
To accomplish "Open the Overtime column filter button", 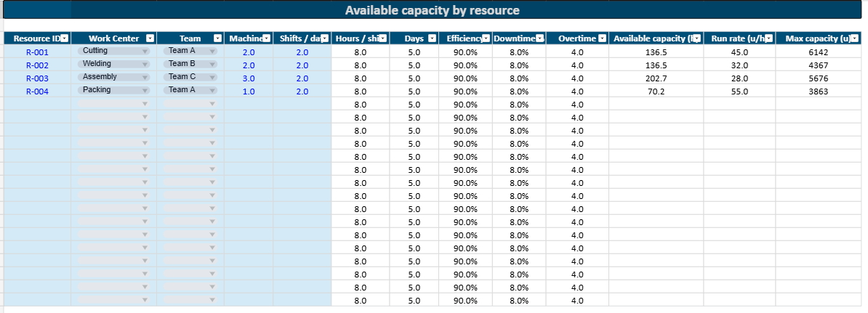I will pyautogui.click(x=602, y=38).
